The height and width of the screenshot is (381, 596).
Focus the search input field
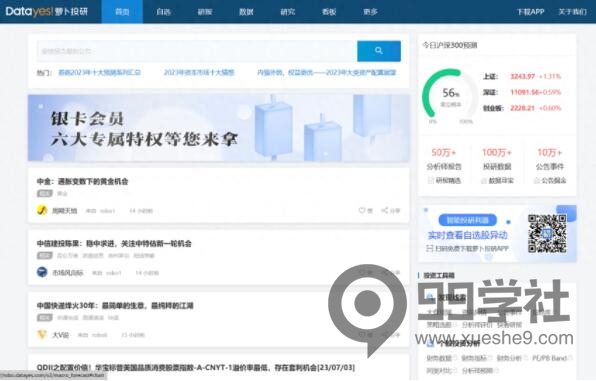pos(197,51)
